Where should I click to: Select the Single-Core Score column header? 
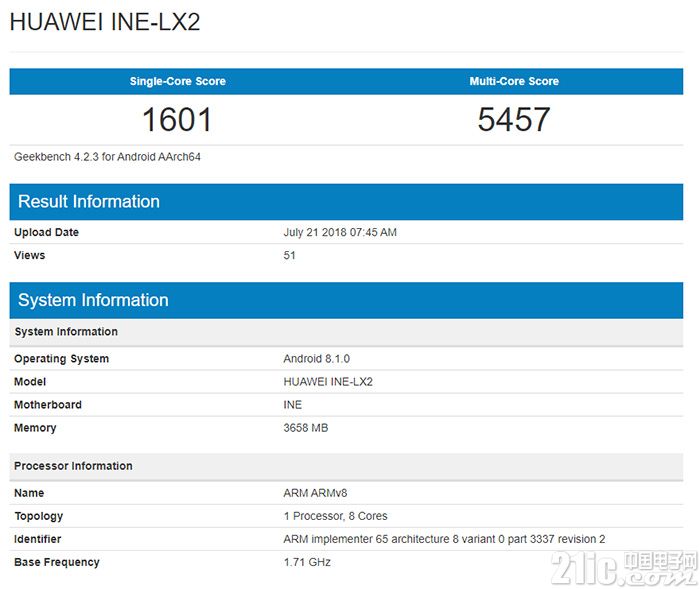click(x=177, y=81)
